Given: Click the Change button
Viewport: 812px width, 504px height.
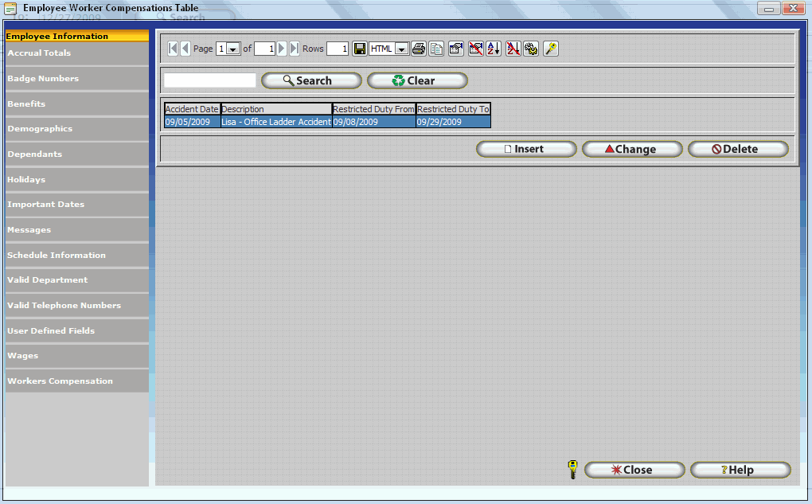Looking at the screenshot, I should tap(632, 149).
